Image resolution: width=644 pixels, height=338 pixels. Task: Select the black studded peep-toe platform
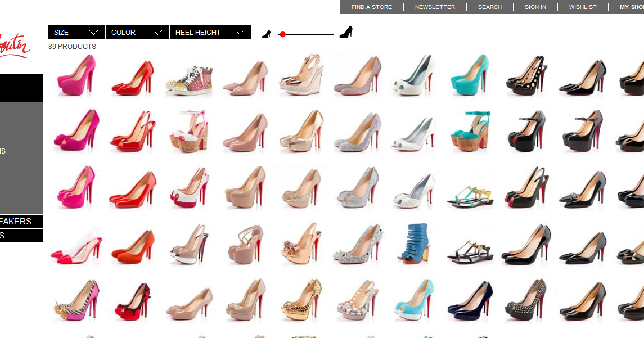tap(526, 300)
